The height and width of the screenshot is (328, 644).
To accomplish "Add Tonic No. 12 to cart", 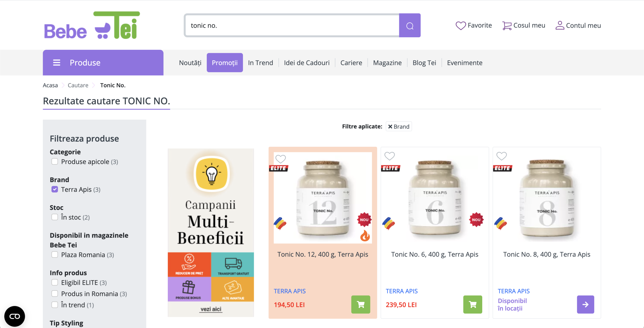I will (360, 304).
